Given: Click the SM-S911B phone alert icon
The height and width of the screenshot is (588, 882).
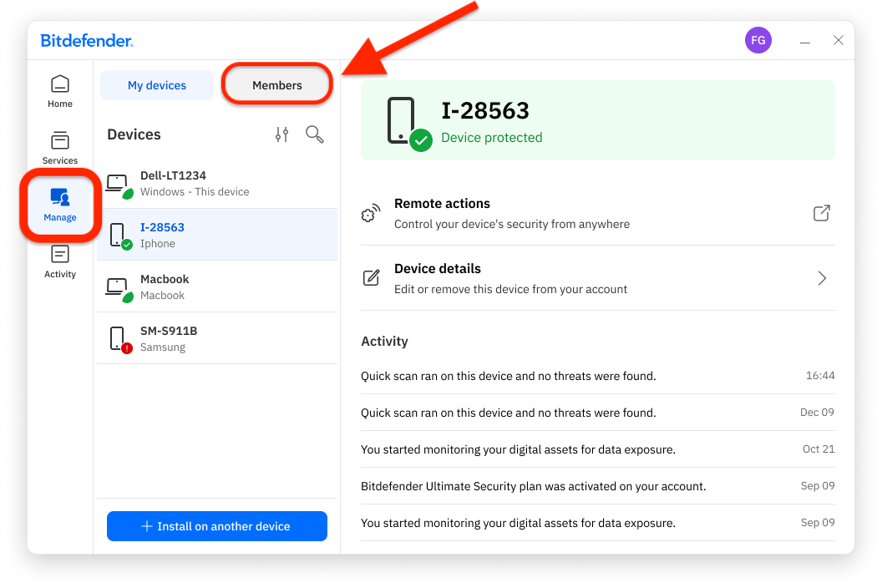Looking at the screenshot, I should click(x=119, y=340).
